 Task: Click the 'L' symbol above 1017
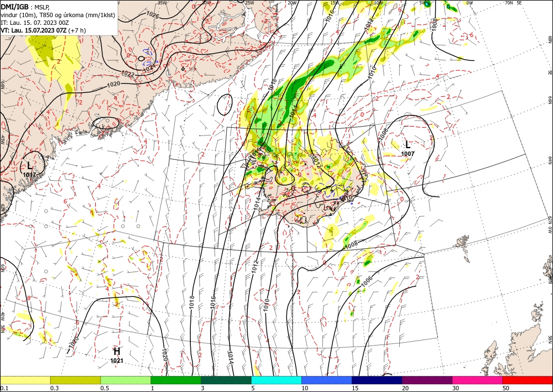29,166
